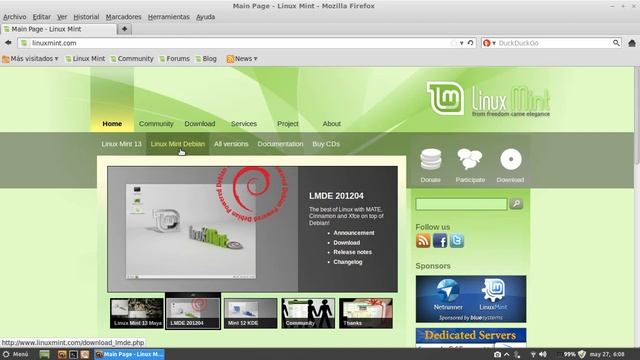Open the Documentation link

point(280,144)
